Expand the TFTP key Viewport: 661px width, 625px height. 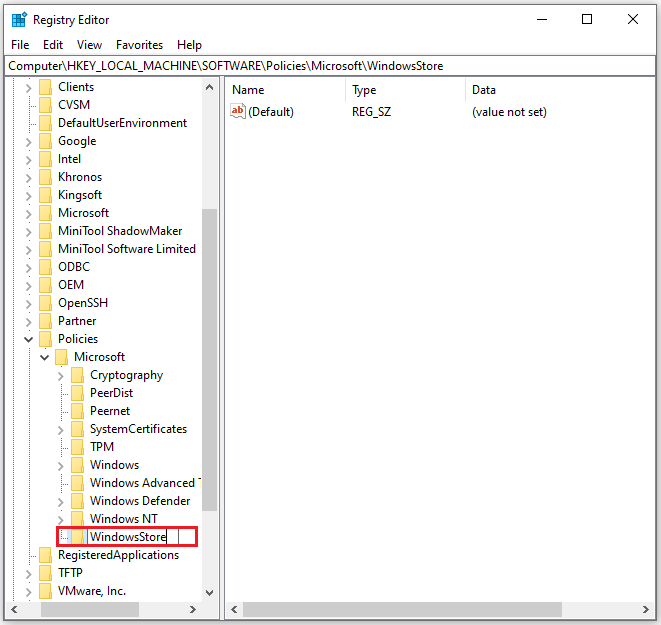28,574
